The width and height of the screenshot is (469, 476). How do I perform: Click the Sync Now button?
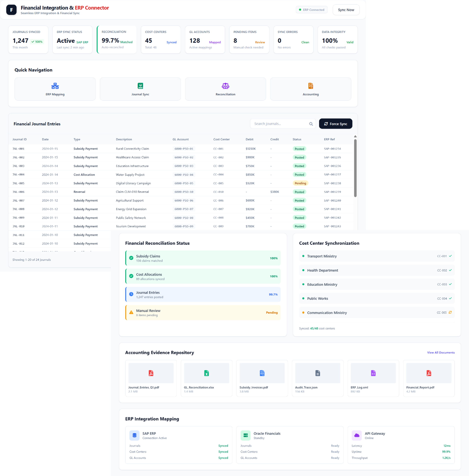click(346, 10)
